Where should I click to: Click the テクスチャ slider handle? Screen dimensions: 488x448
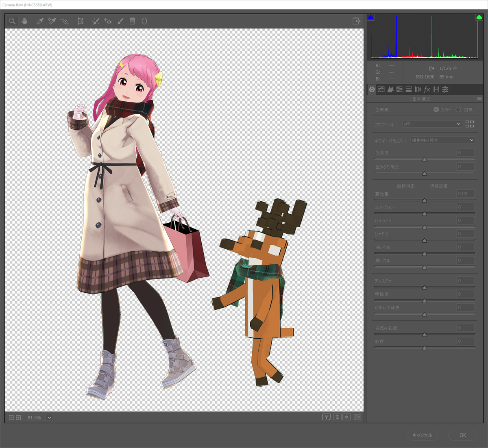pos(424,287)
